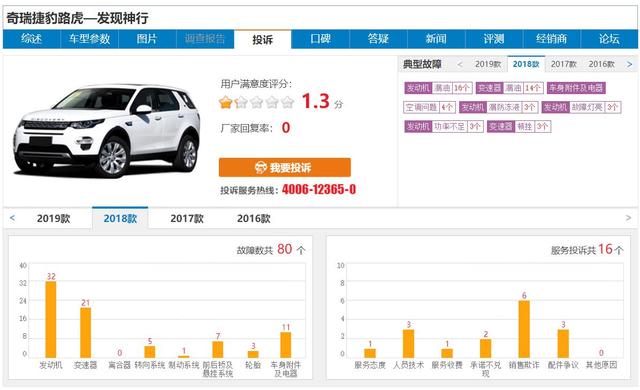Screen dimensions: 640x390
Task: Click the 发动机 漏防冻液 3个 tag
Action: tap(498, 107)
